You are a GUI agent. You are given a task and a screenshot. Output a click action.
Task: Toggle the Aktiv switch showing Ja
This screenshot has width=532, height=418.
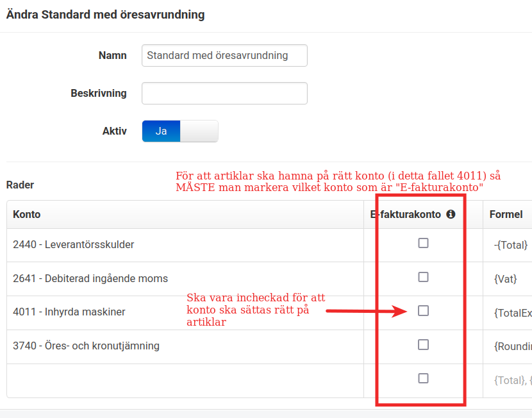(179, 131)
